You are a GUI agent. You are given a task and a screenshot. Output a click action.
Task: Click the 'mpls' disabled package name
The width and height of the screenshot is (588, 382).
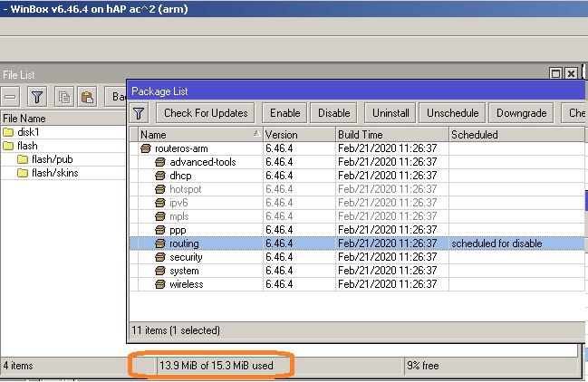(178, 216)
